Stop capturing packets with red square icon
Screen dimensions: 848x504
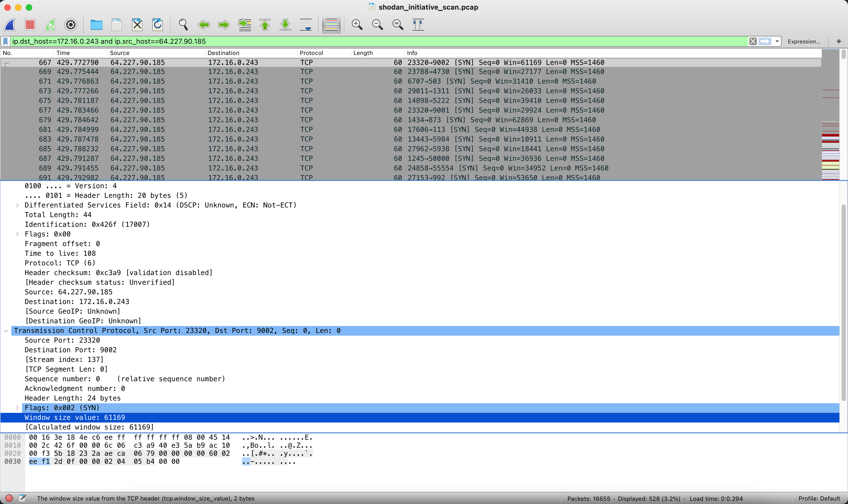[30, 24]
